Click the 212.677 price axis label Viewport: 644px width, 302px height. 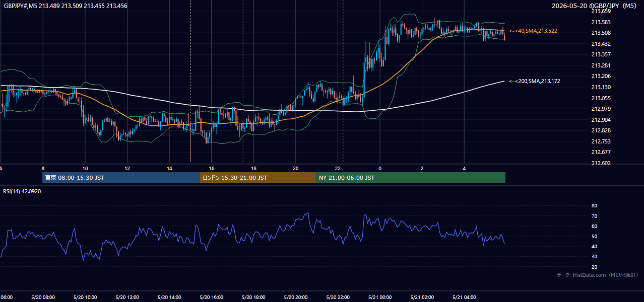click(601, 152)
